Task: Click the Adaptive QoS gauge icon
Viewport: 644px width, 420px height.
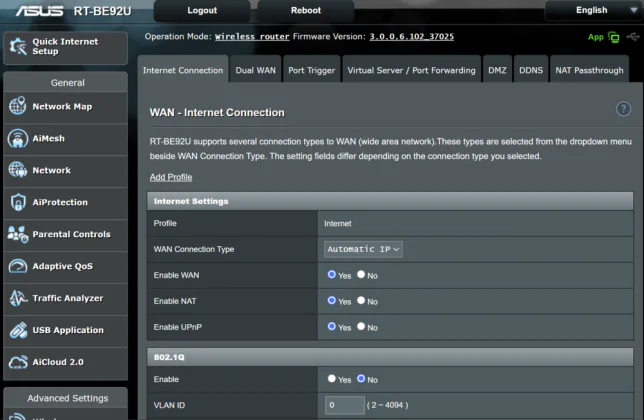Action: [x=18, y=266]
